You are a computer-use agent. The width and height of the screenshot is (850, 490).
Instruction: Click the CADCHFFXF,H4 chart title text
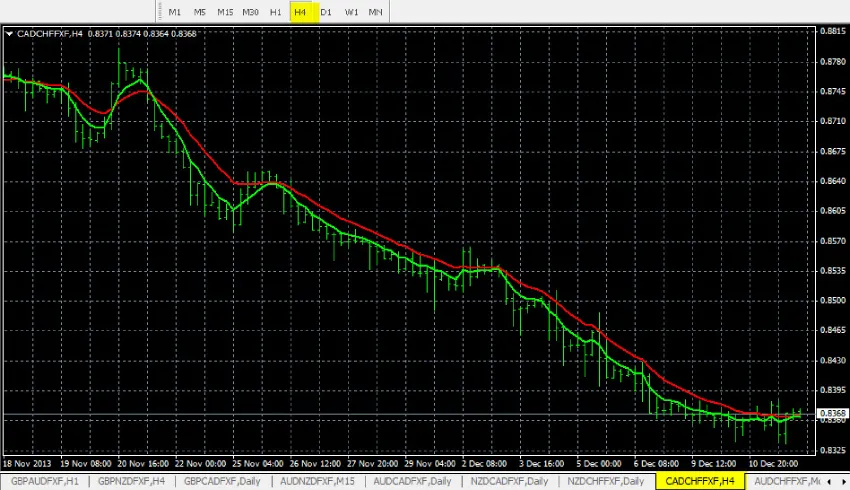pos(50,34)
